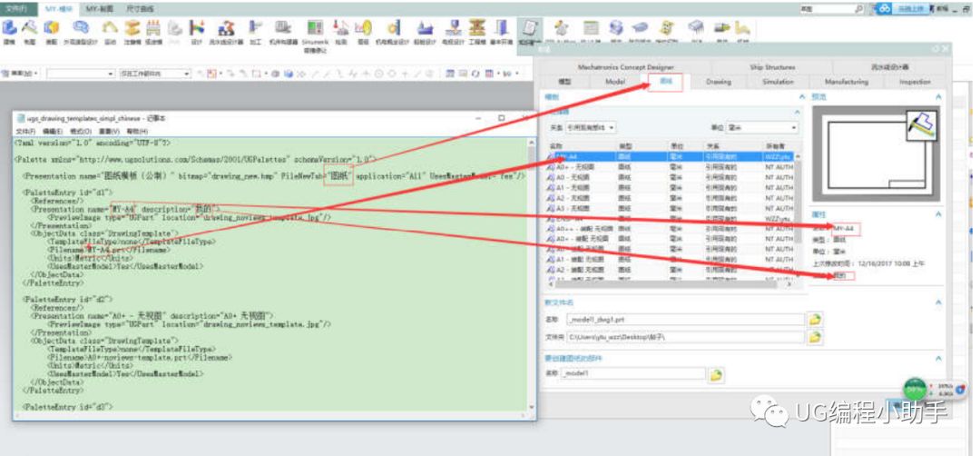
Task: Open 文件(F) menu in Notepad
Action: click(x=25, y=132)
